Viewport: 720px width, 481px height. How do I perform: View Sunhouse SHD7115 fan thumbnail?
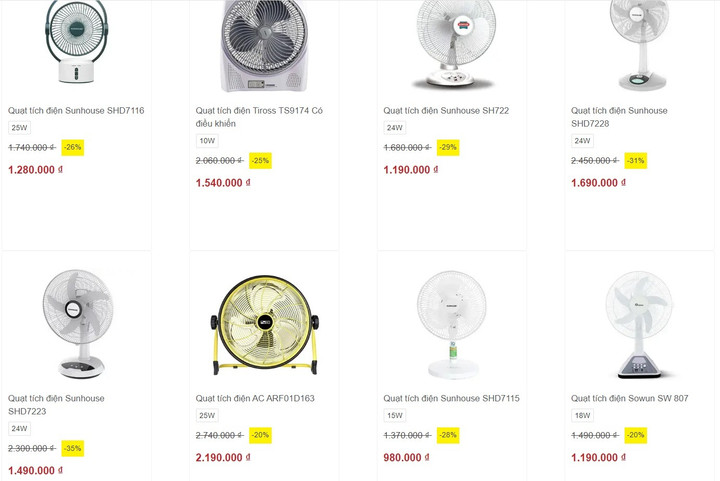click(452, 322)
